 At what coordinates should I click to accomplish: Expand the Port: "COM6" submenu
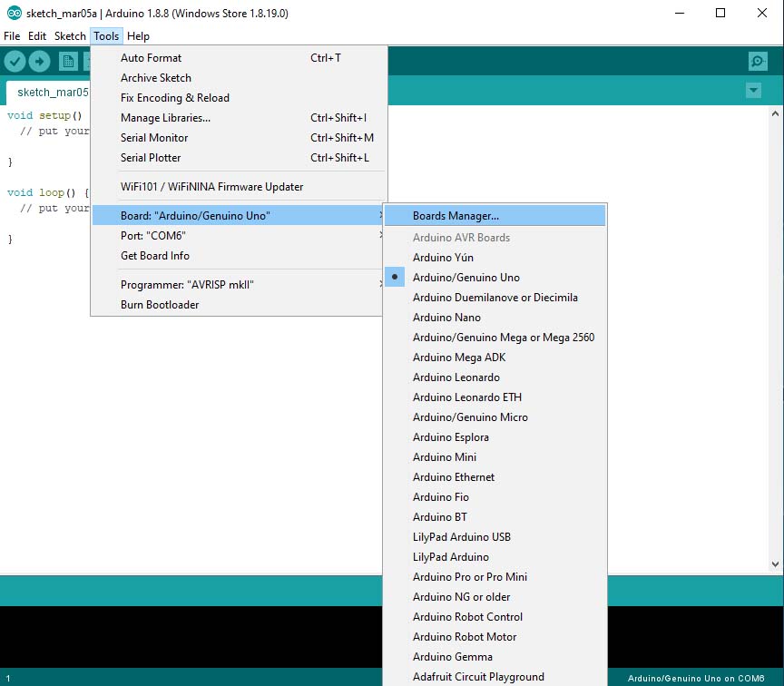tap(239, 236)
